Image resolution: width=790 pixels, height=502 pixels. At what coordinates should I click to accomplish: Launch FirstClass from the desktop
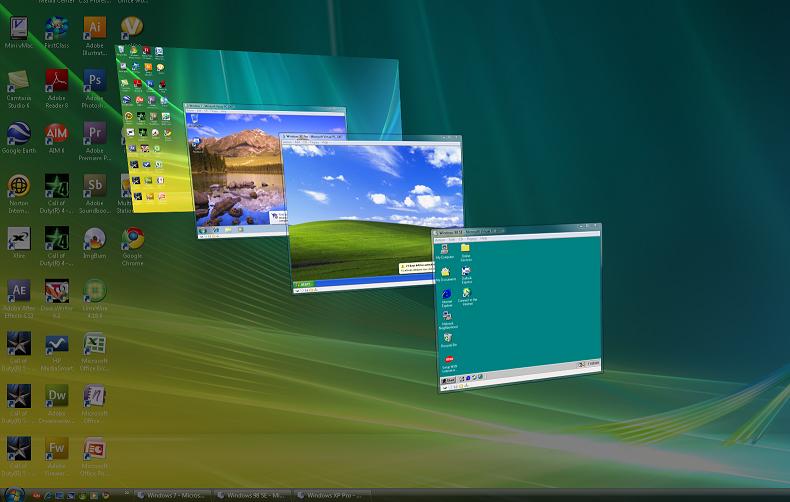56,33
